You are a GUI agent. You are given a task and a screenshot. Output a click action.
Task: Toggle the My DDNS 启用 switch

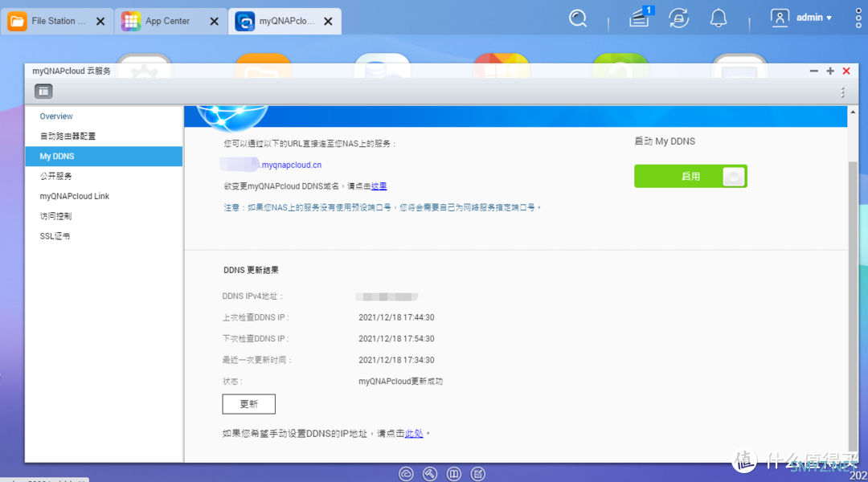pos(690,176)
